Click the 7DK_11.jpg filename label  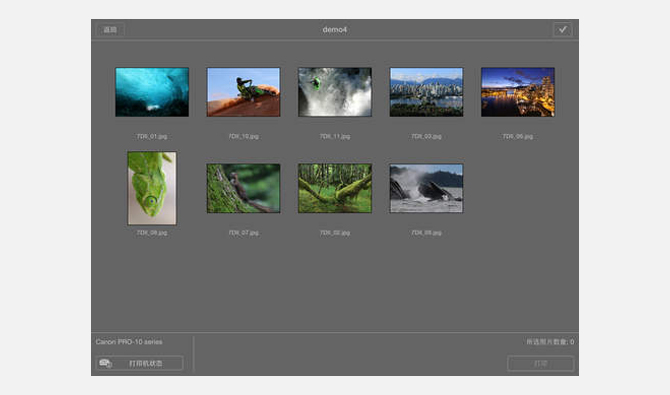point(335,136)
